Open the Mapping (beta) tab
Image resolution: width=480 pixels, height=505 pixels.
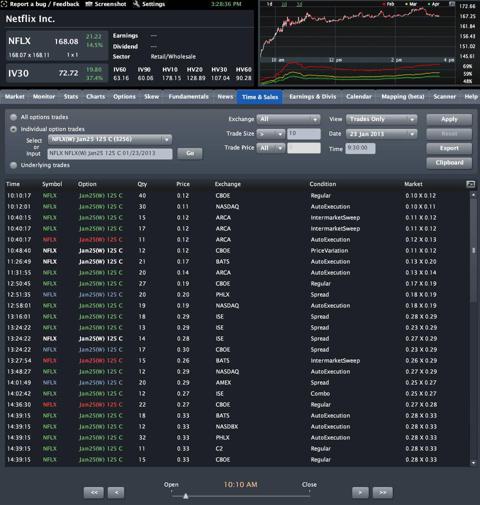point(403,97)
